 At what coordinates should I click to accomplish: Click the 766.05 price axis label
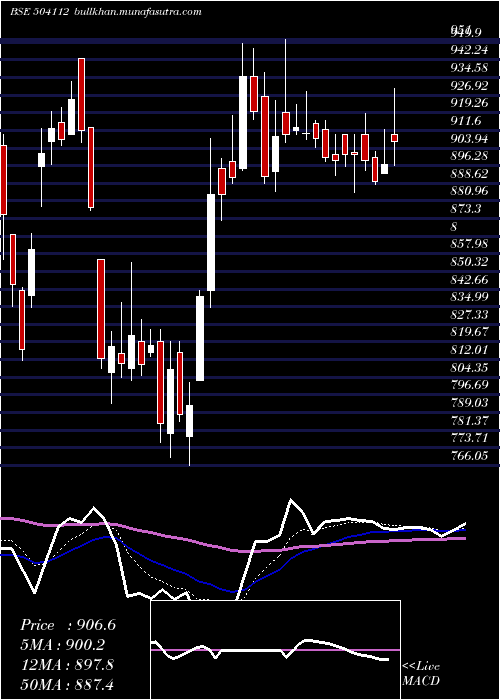[x=469, y=455]
